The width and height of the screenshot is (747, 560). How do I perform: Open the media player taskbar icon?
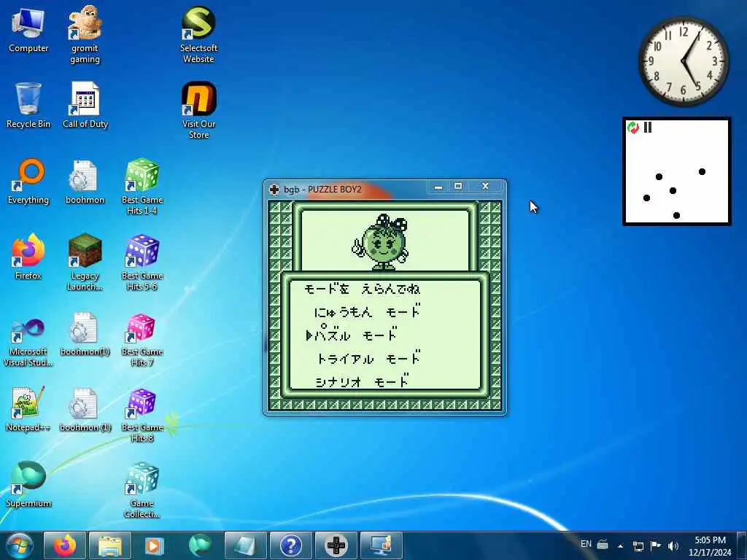tap(155, 545)
